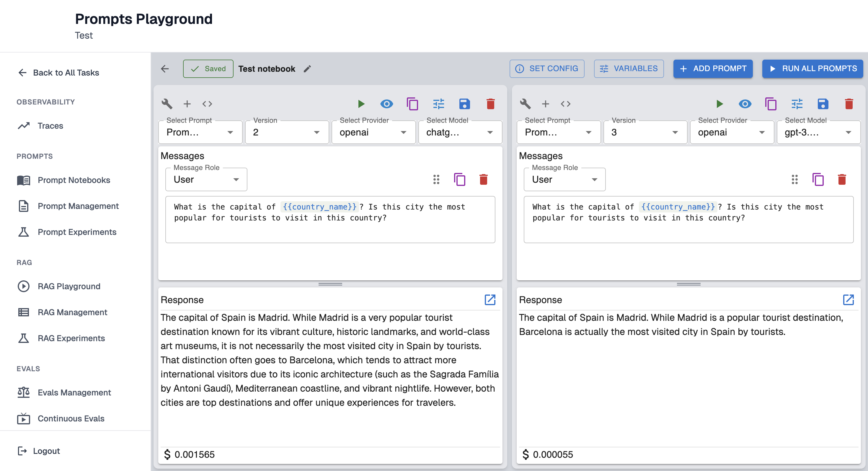
Task: Toggle the left prompt's preview eye icon
Action: [x=386, y=104]
